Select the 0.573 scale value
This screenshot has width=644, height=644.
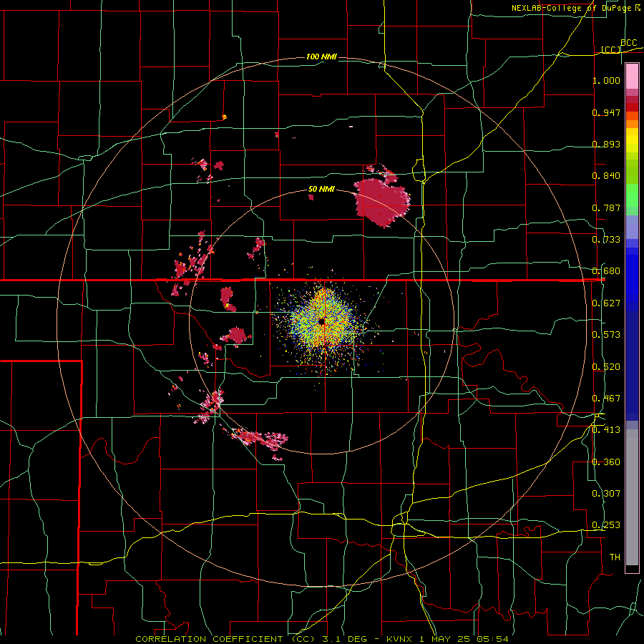pyautogui.click(x=606, y=335)
